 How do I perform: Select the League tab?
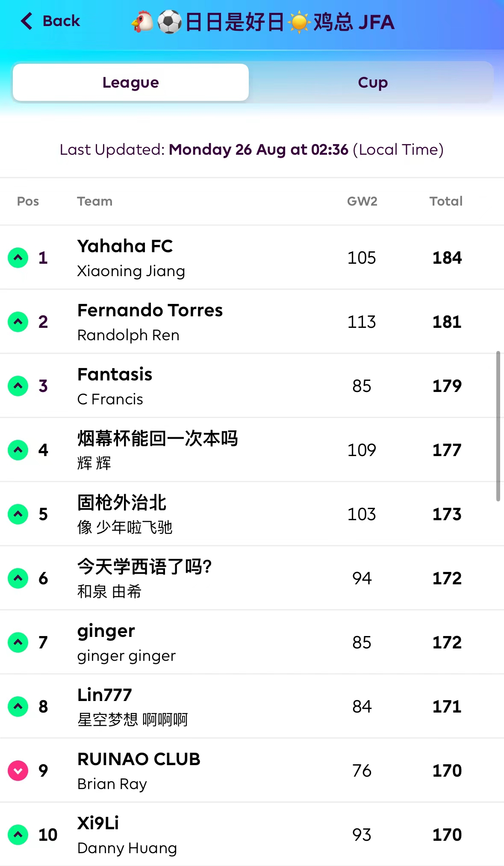[x=131, y=82]
